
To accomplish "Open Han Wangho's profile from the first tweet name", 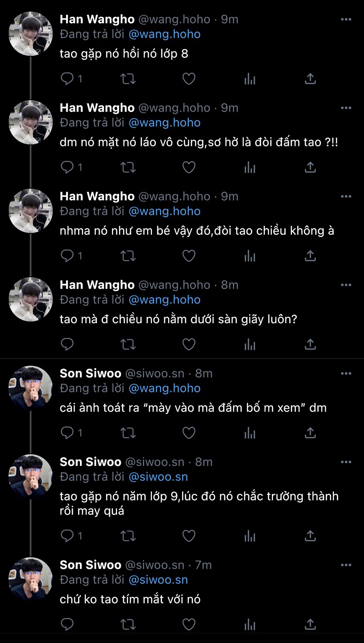I will point(97,19).
